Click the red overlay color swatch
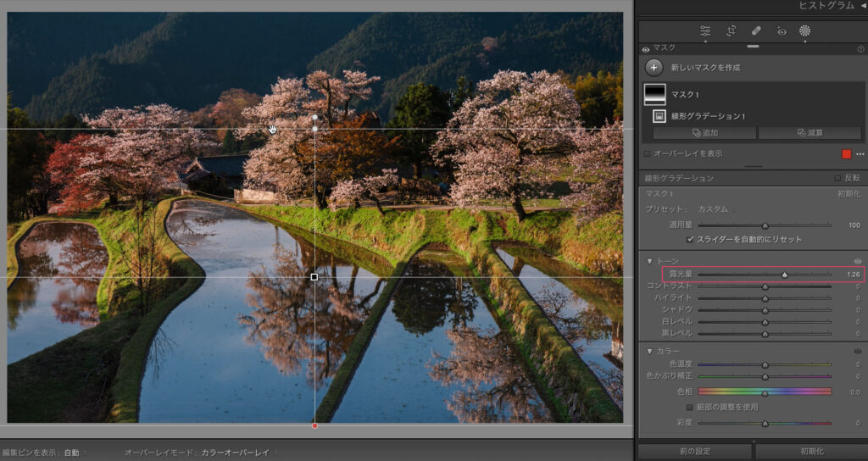Viewport: 868px width, 461px height. 845,154
